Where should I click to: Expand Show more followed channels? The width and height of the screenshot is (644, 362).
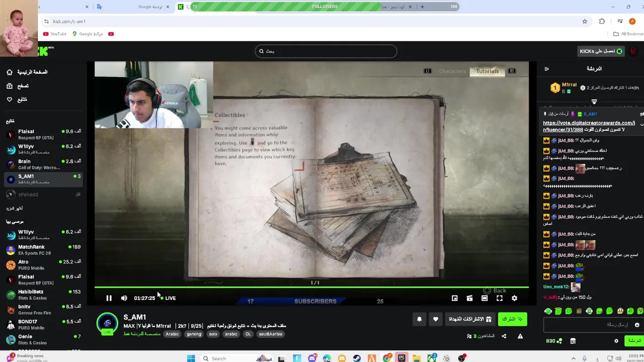15,208
